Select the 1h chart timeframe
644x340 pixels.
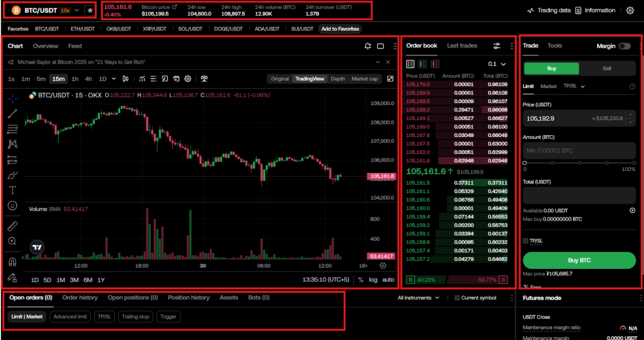[75, 79]
